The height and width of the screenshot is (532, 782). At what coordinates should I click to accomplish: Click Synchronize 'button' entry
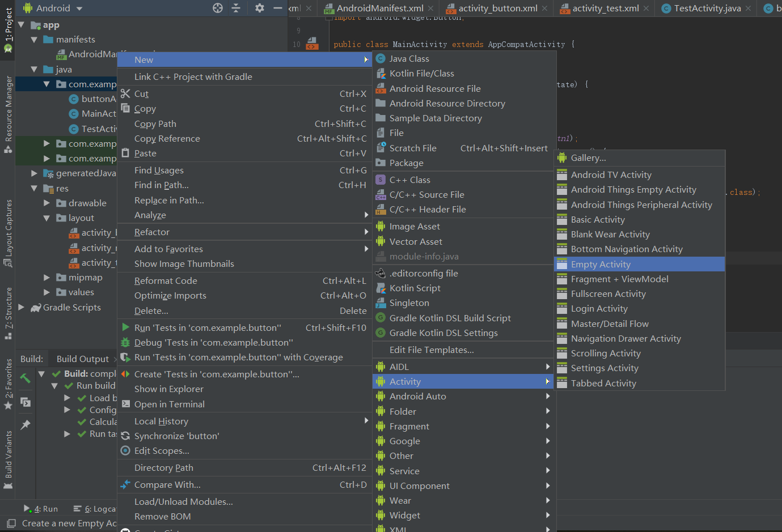tap(244, 436)
